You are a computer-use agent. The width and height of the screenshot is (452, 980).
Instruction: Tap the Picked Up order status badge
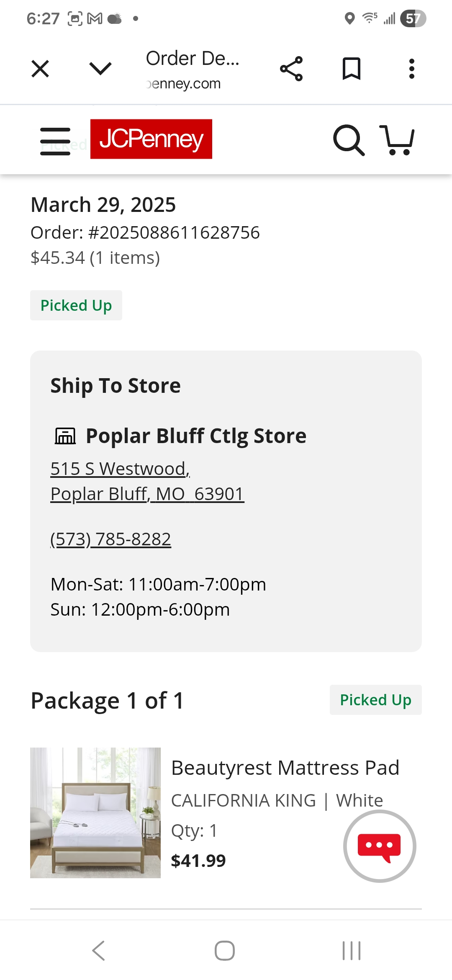(x=76, y=305)
